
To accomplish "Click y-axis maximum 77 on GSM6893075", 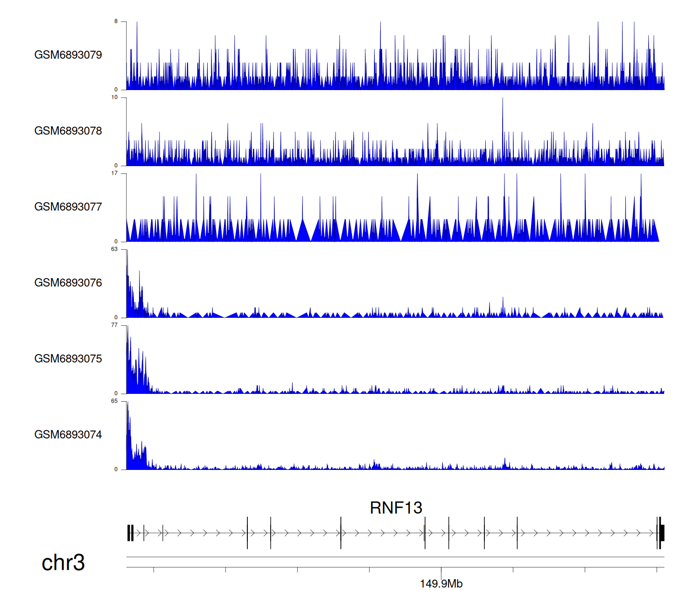I will [114, 325].
